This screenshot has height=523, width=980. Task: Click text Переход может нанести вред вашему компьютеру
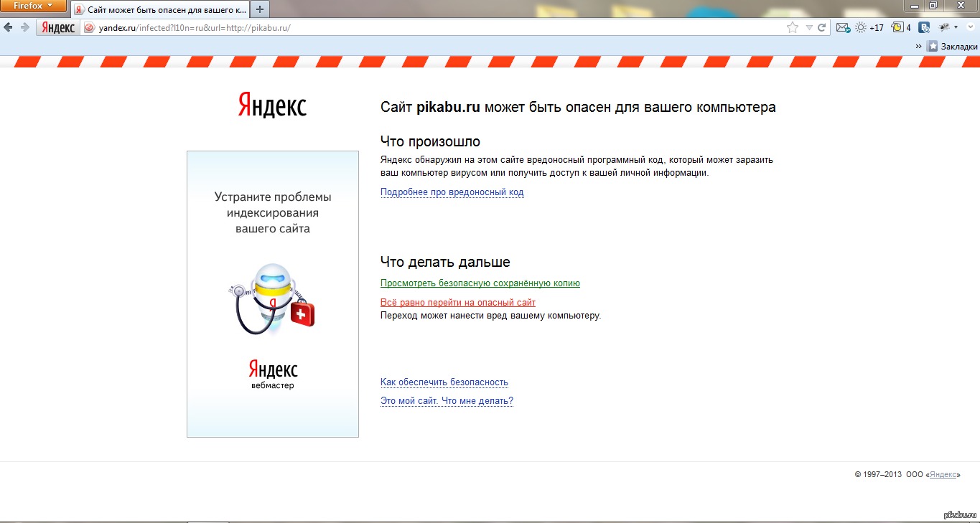point(490,316)
